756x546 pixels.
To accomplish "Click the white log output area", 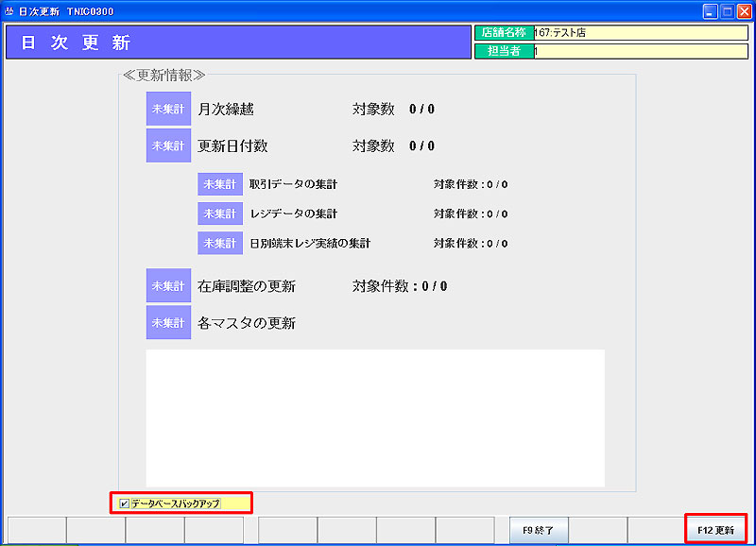I will [375, 418].
